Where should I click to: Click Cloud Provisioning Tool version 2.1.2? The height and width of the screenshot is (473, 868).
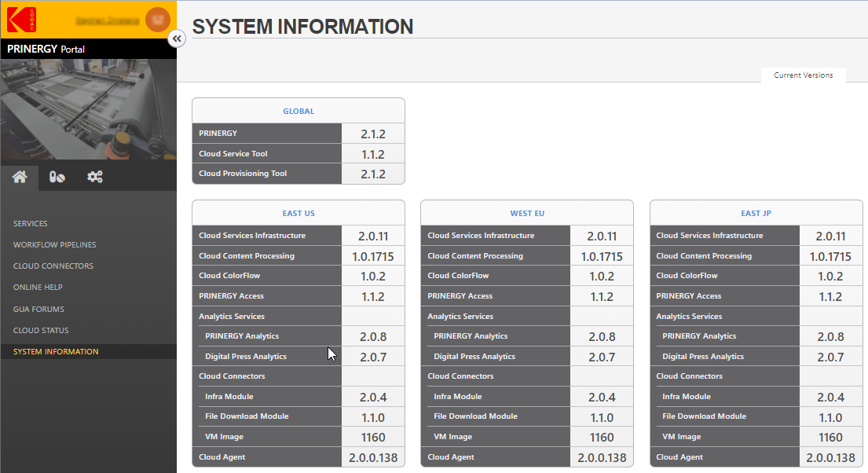coord(373,174)
